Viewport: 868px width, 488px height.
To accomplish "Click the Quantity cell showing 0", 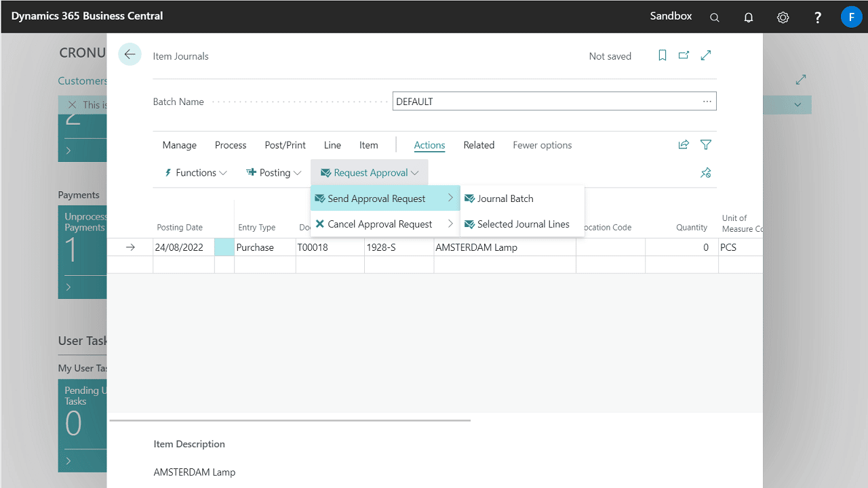I will [x=682, y=247].
